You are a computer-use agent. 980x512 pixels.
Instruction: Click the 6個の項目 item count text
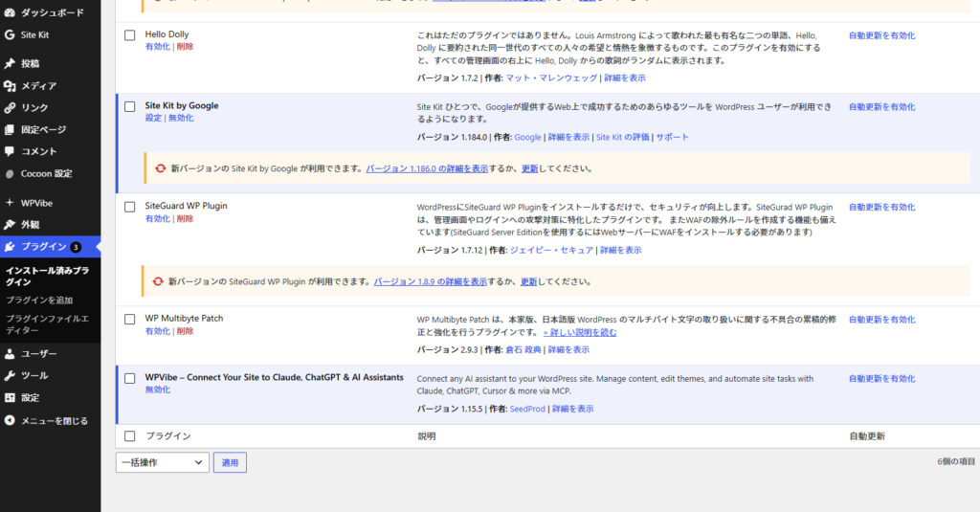click(956, 461)
